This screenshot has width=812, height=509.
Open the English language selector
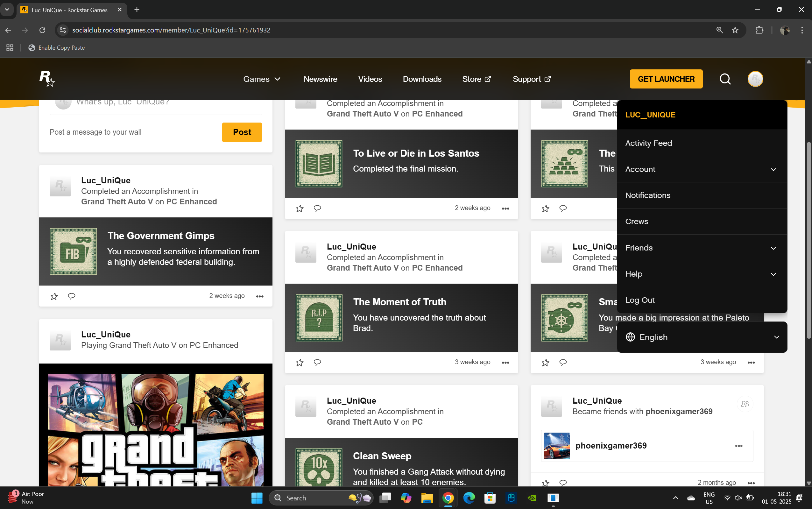pyautogui.click(x=702, y=337)
